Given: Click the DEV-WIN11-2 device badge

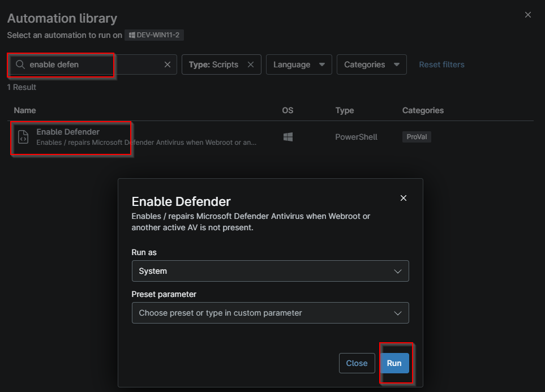Looking at the screenshot, I should point(155,35).
